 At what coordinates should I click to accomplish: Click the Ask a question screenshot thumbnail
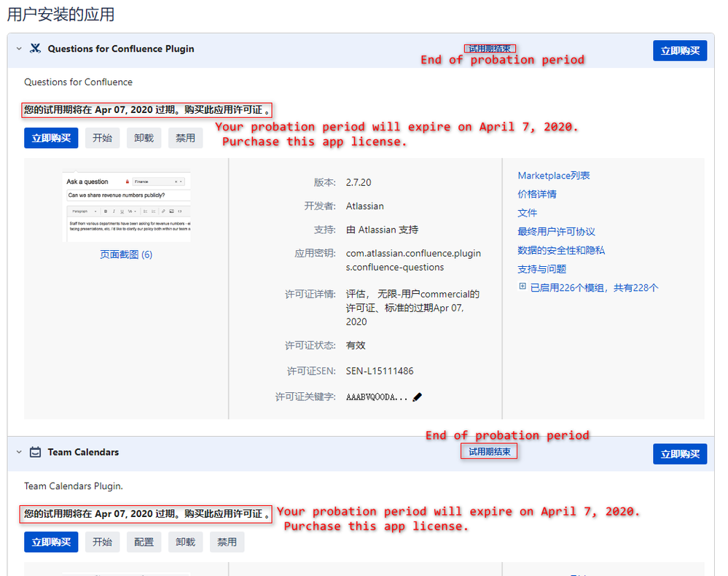[126, 207]
